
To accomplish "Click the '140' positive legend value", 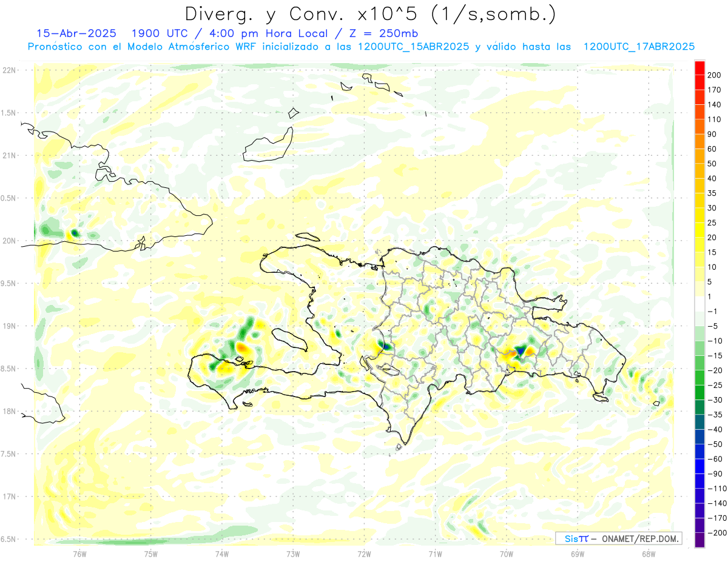I will coord(715,104).
